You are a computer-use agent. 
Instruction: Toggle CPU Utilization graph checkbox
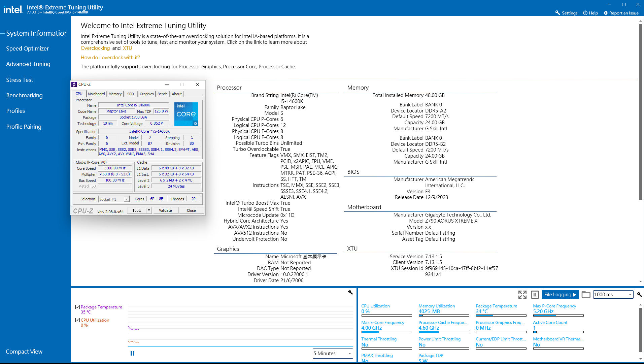click(77, 320)
